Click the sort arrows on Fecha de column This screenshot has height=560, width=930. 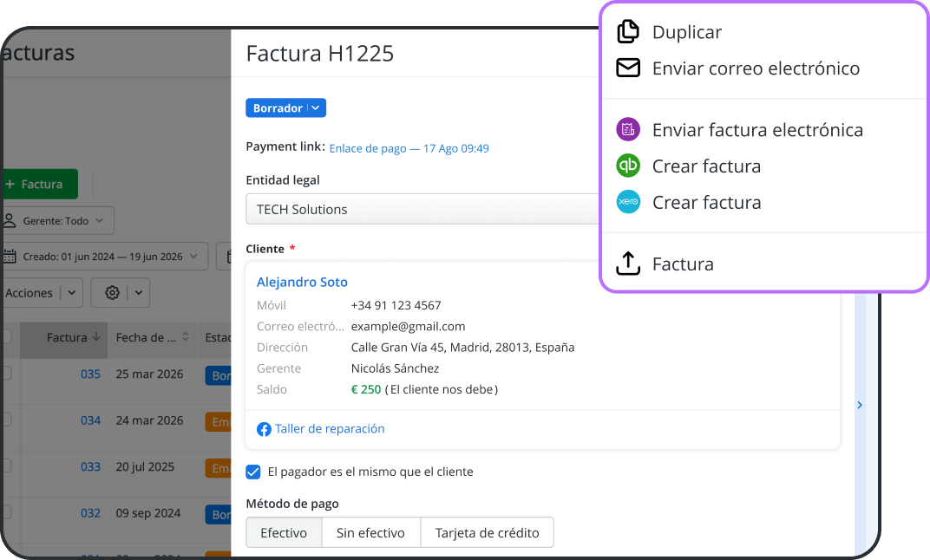[186, 336]
